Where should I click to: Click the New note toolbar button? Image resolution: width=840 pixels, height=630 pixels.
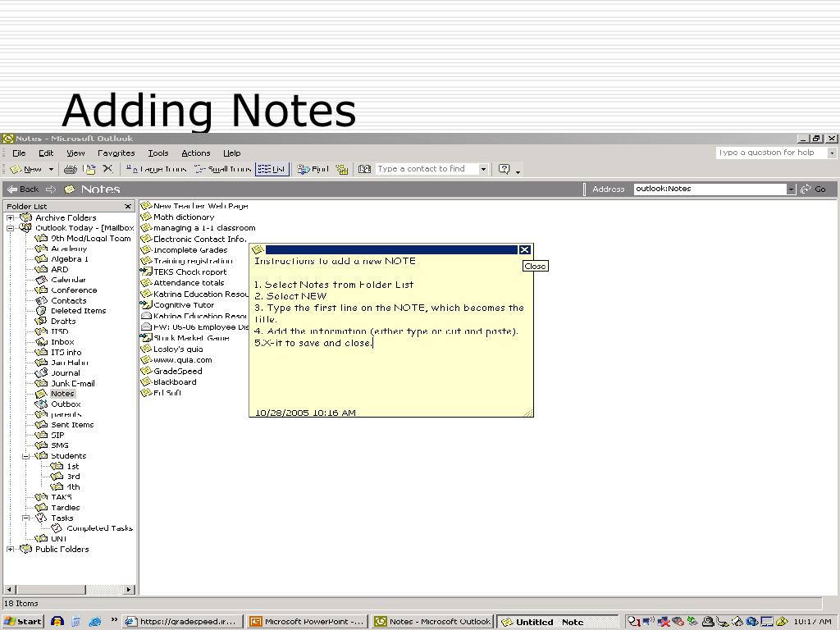click(26, 169)
